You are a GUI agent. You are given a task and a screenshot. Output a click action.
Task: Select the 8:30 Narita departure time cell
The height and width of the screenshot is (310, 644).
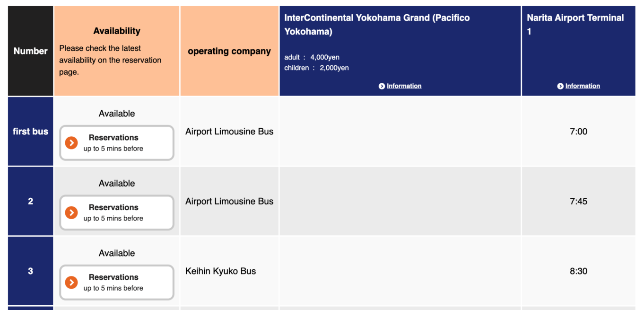[x=578, y=271]
